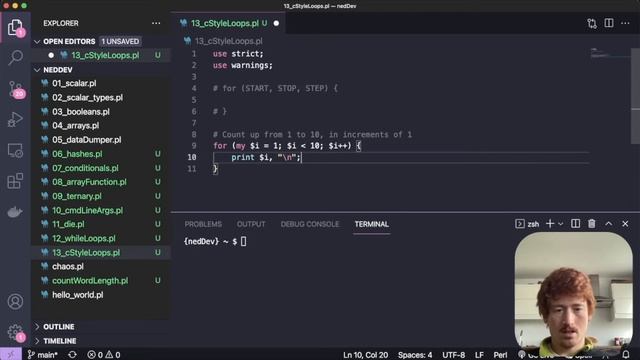The height and width of the screenshot is (360, 640).
Task: Click into the terminal prompt
Action: click(x=244, y=241)
